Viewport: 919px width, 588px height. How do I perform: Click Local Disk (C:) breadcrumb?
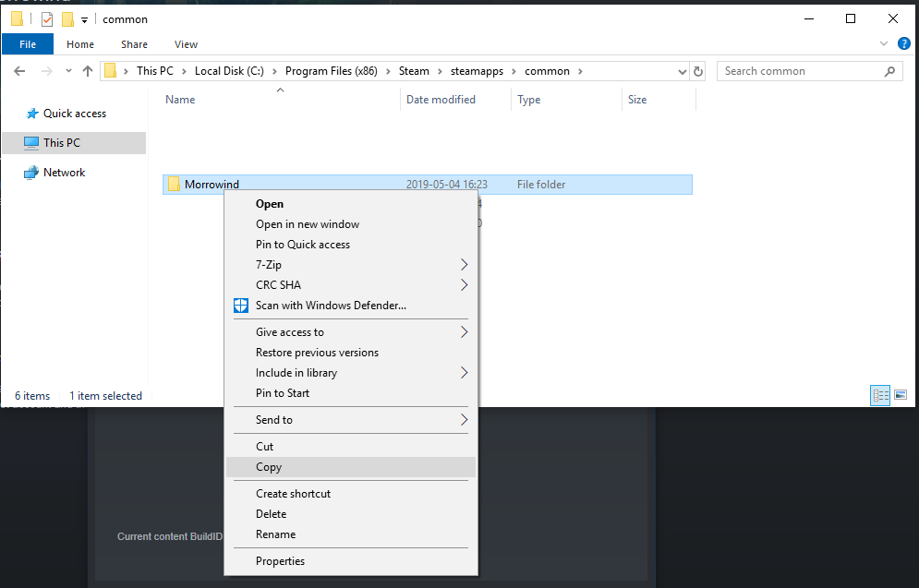pyautogui.click(x=229, y=71)
